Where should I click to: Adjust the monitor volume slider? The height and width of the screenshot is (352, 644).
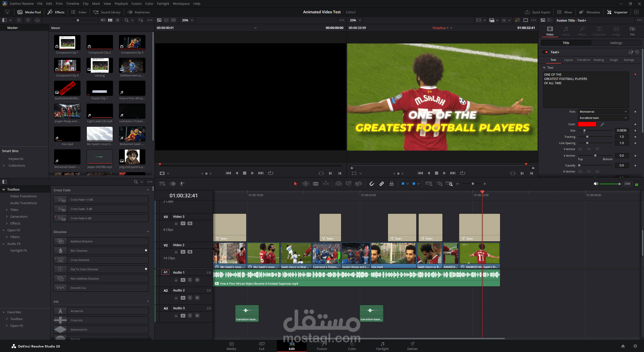pyautogui.click(x=610, y=184)
